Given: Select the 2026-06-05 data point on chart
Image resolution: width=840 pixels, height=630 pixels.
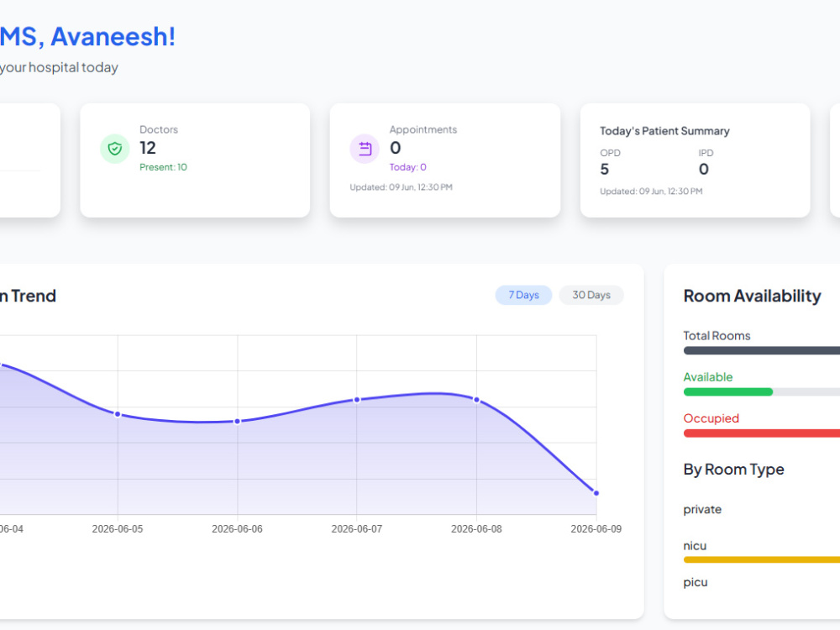Looking at the screenshot, I should pos(118,414).
